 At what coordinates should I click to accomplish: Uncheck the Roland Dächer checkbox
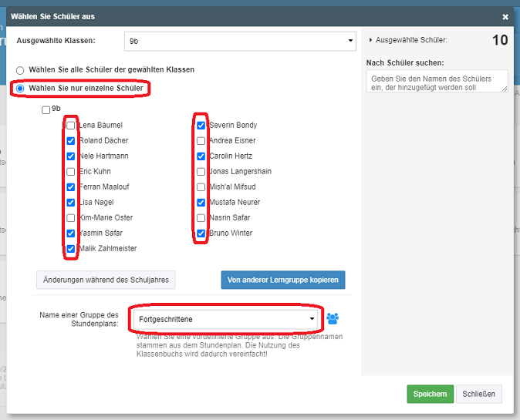point(71,140)
